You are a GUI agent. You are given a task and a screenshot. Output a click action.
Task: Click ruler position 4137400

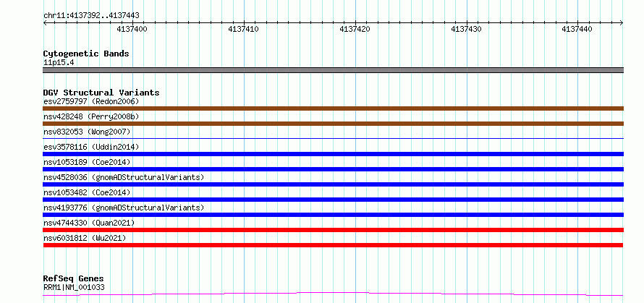coord(132,29)
